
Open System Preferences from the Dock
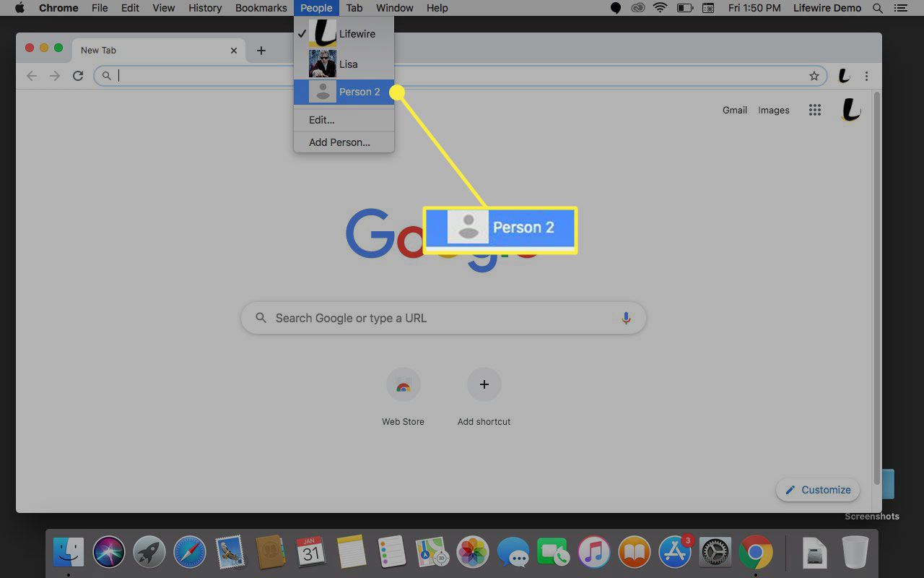715,553
